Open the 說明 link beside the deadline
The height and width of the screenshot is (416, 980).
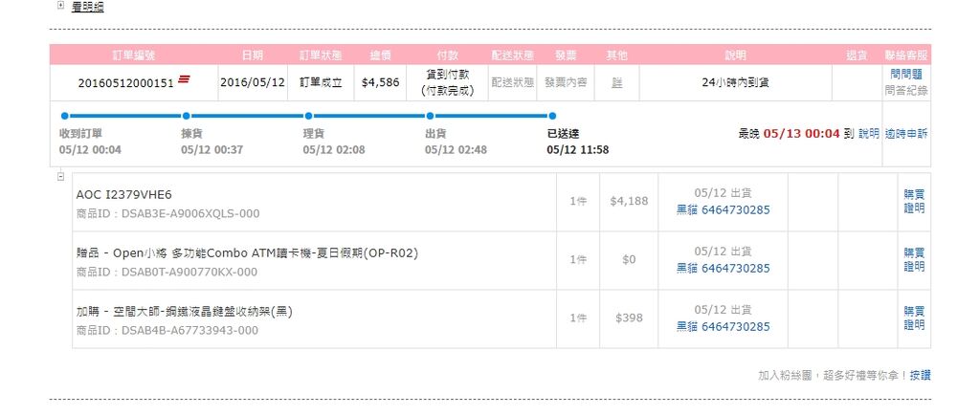pyautogui.click(x=869, y=134)
